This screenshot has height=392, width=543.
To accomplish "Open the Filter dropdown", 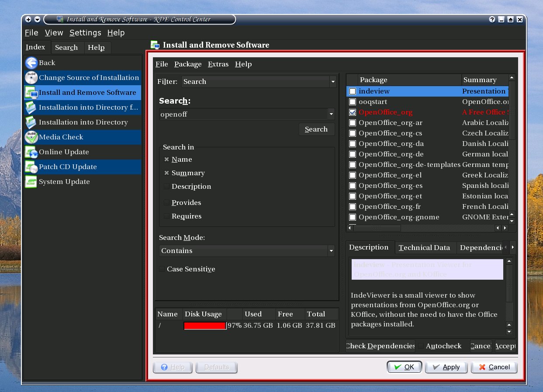I will coord(259,82).
